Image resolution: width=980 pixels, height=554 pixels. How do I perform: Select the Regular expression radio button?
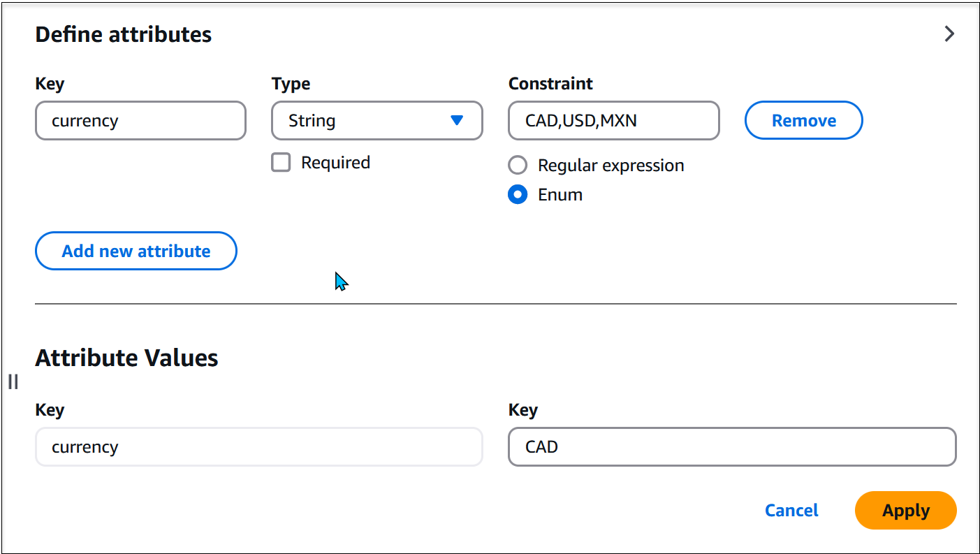click(517, 165)
